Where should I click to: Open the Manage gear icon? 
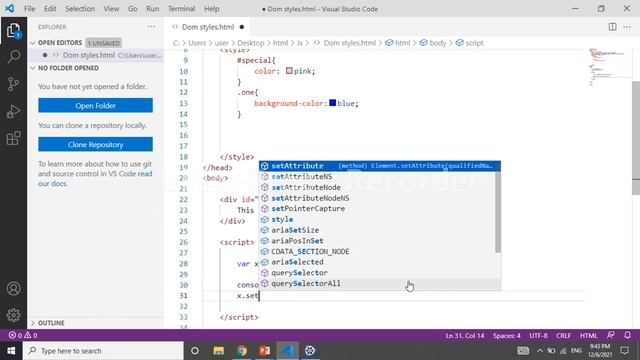13,315
